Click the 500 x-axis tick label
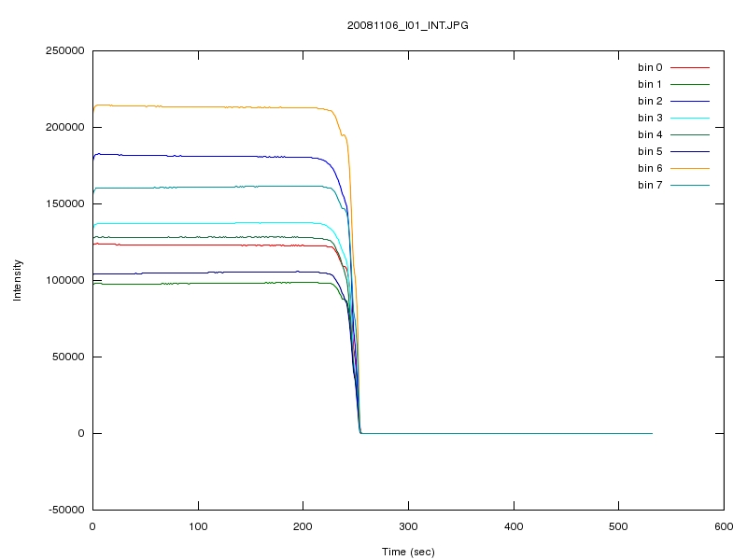The image size is (747, 560). (618, 526)
